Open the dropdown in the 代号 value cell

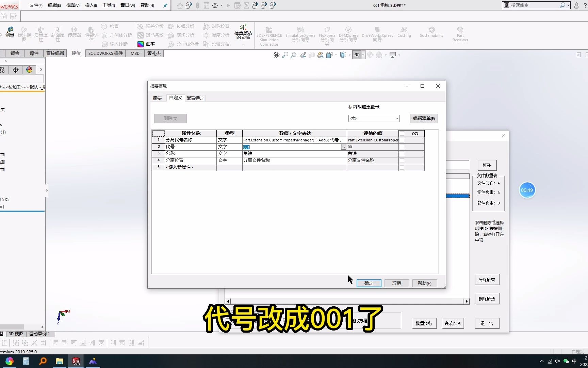coord(343,147)
